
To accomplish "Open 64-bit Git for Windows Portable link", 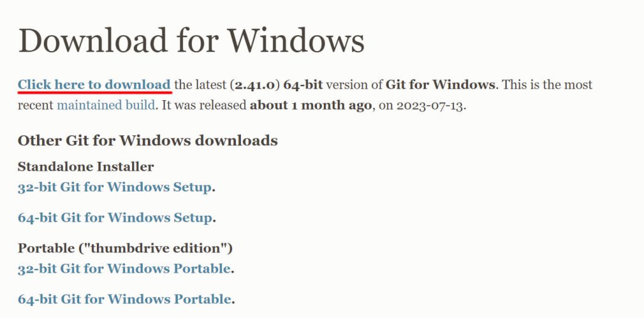I will click(125, 300).
